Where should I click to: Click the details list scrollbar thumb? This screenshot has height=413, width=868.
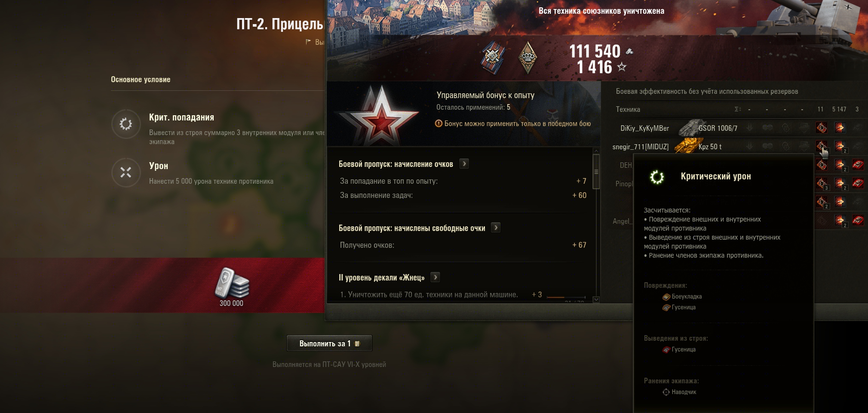coord(596,172)
